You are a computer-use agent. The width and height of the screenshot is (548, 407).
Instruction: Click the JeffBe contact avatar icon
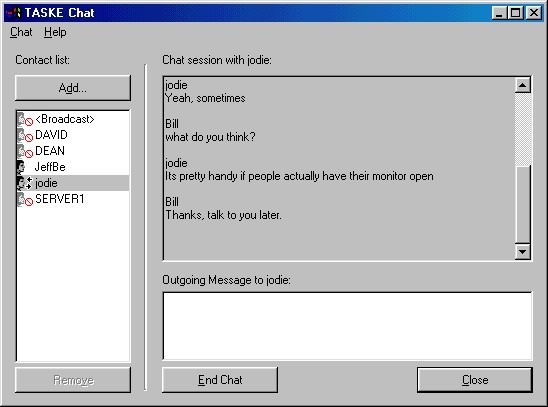21,167
